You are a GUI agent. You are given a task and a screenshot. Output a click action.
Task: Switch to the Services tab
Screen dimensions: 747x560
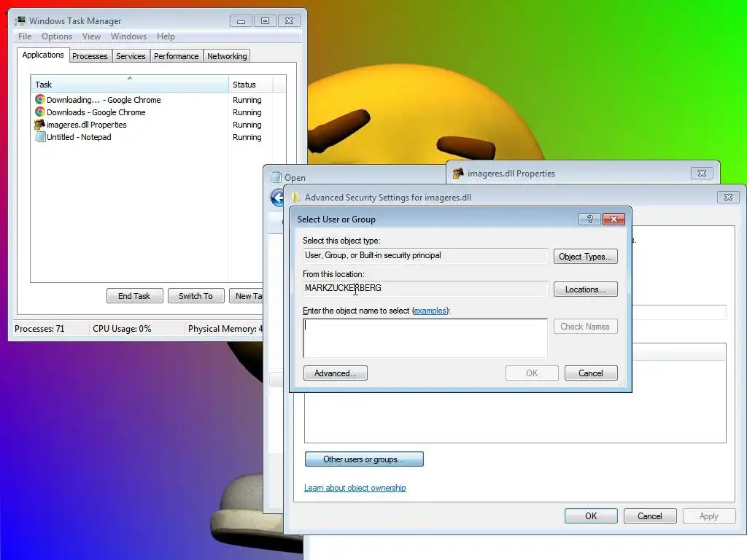click(x=131, y=56)
